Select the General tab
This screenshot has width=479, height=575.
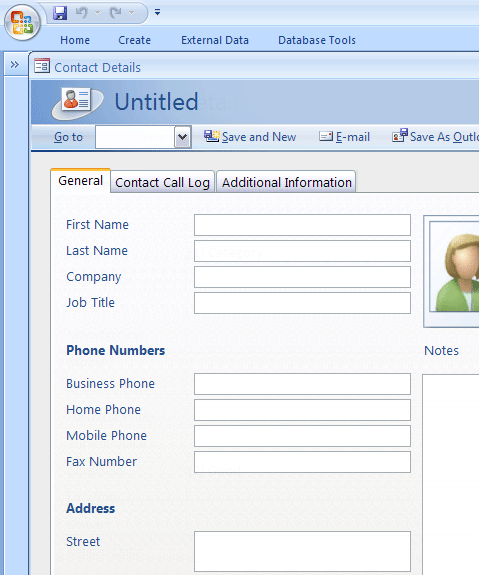coord(81,181)
